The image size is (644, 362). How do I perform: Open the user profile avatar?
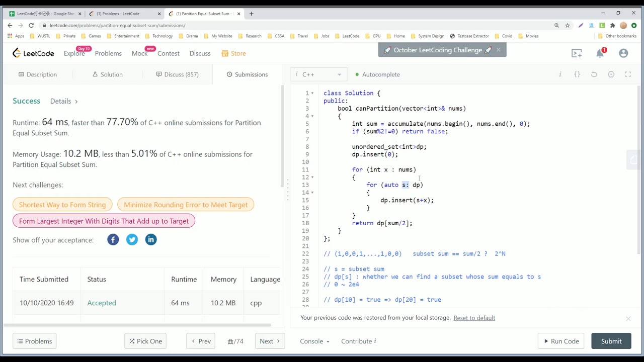[x=623, y=53]
